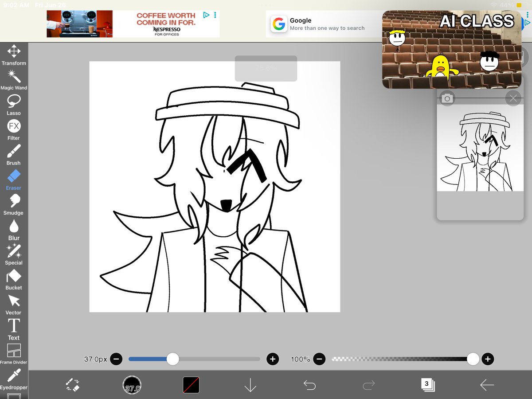Viewport: 532px width, 399px height.
Task: Click the AdChoices icon on Nespresso ad
Action: pyautogui.click(x=206, y=15)
